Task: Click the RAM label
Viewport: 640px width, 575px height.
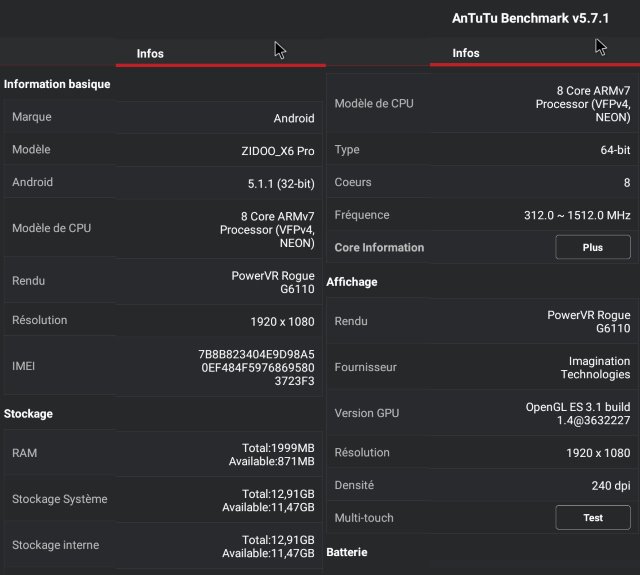Action: (24, 453)
